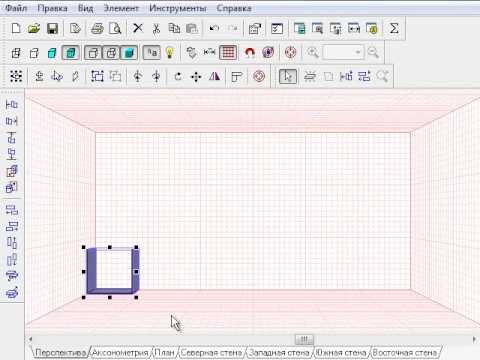Toggle outlines display cube button
The width and height of the screenshot is (480, 360).
point(93,53)
